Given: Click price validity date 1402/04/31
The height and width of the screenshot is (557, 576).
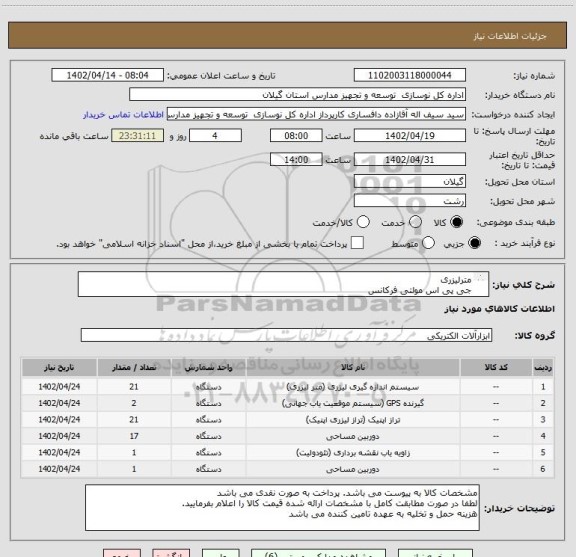Looking at the screenshot, I should 410,159.
